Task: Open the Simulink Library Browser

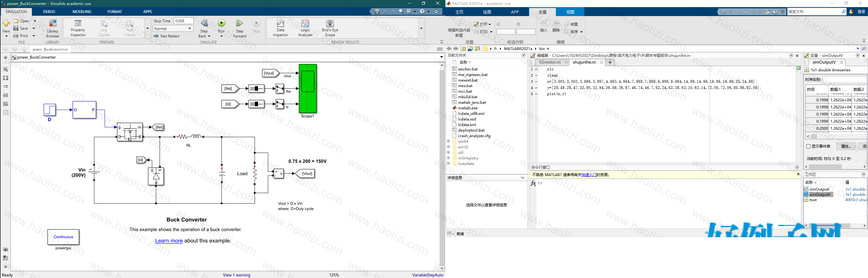Action: point(53,28)
